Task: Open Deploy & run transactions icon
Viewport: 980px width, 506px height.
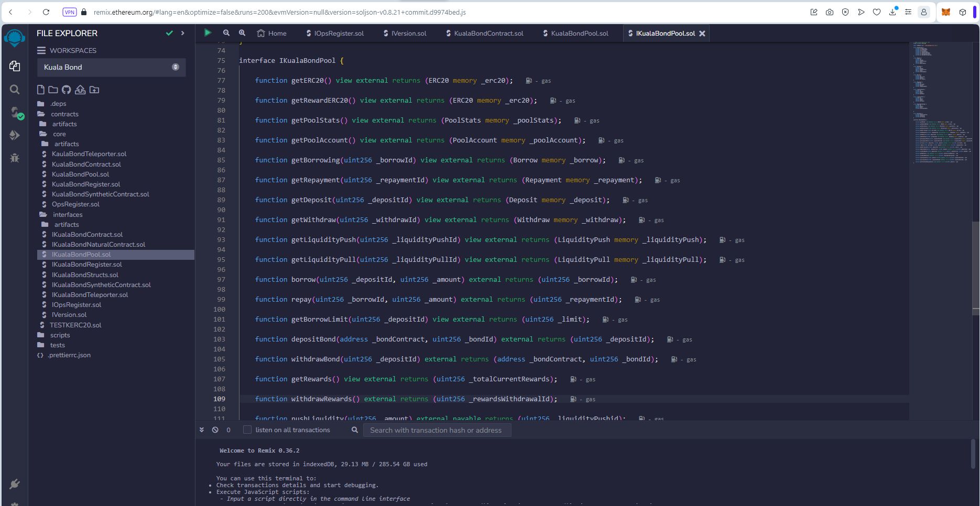Action: coord(15,135)
